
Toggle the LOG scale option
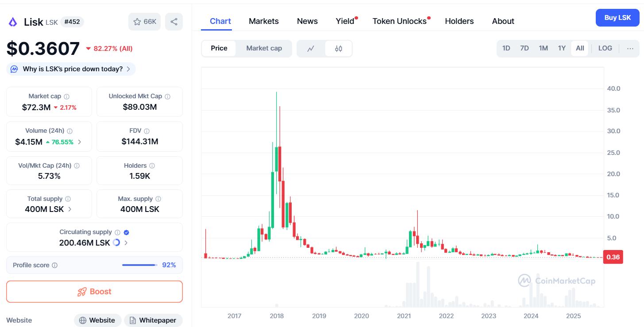coord(605,48)
